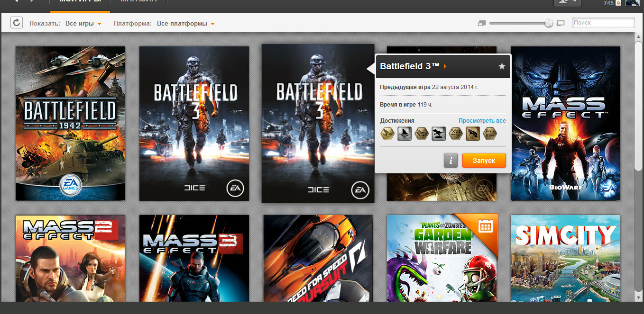Select the Battlefield 1942 game tile
This screenshot has width=644, height=314.
tap(70, 124)
